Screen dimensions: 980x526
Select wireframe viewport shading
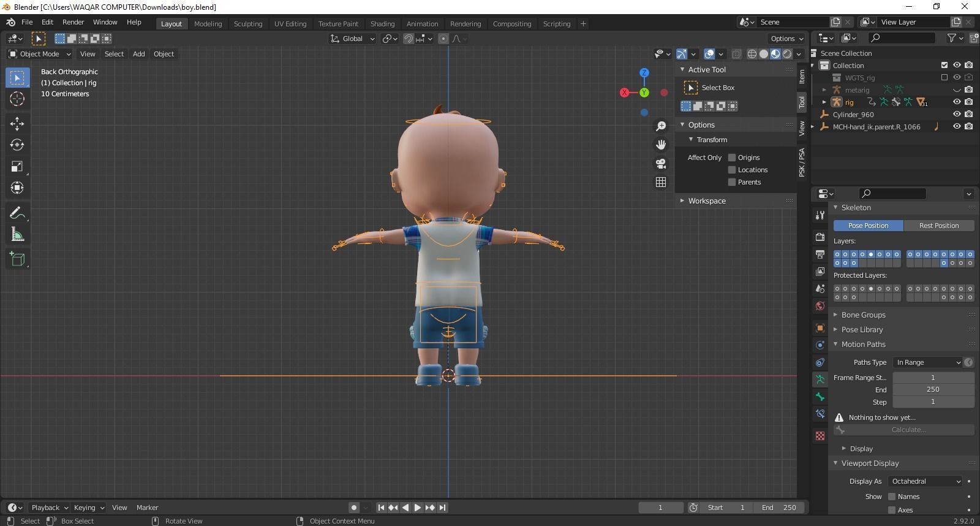(752, 54)
